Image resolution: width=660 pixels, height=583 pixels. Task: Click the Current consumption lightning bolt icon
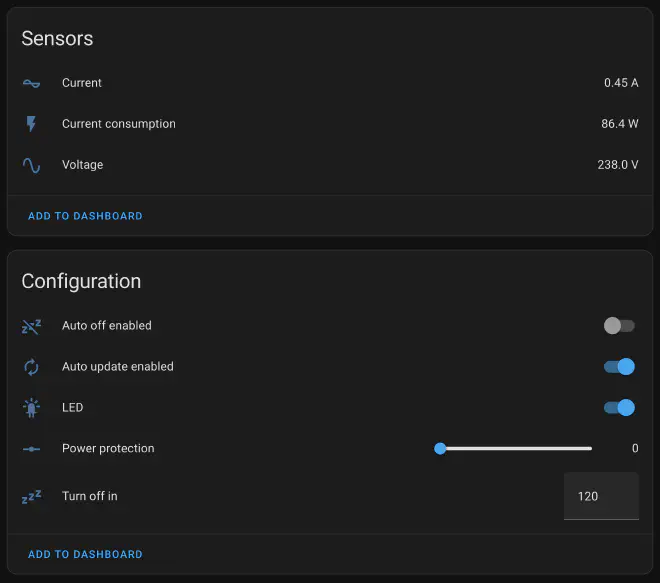[x=31, y=124]
